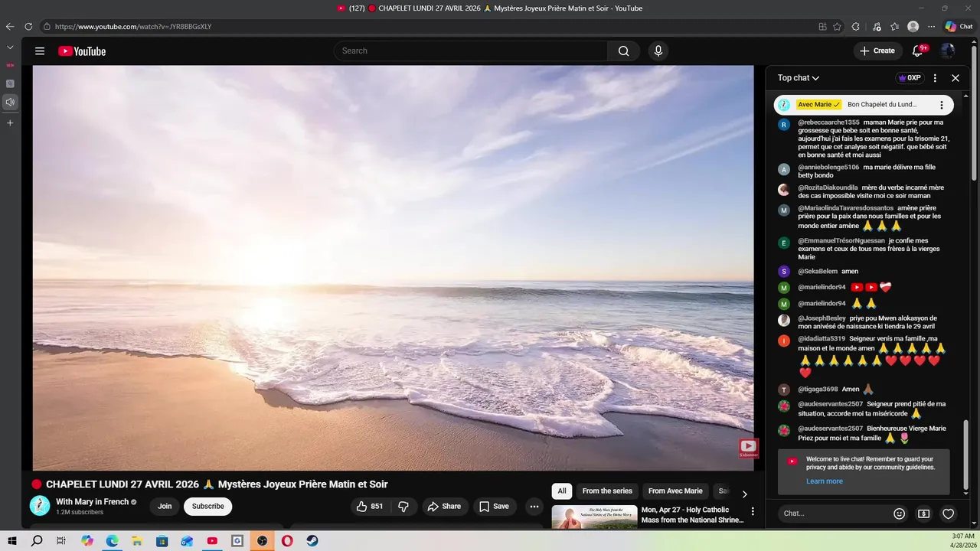Open OBS Studio from the taskbar
The image size is (980, 551).
coord(263,540)
